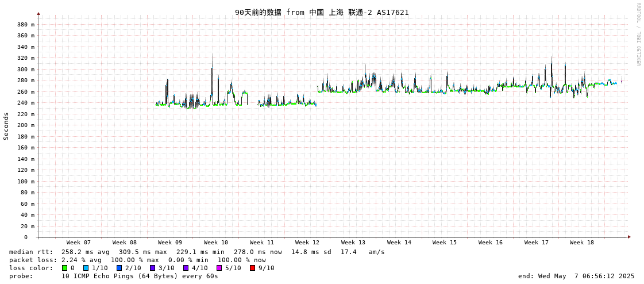Click the Week 14 axis label

tap(399, 243)
